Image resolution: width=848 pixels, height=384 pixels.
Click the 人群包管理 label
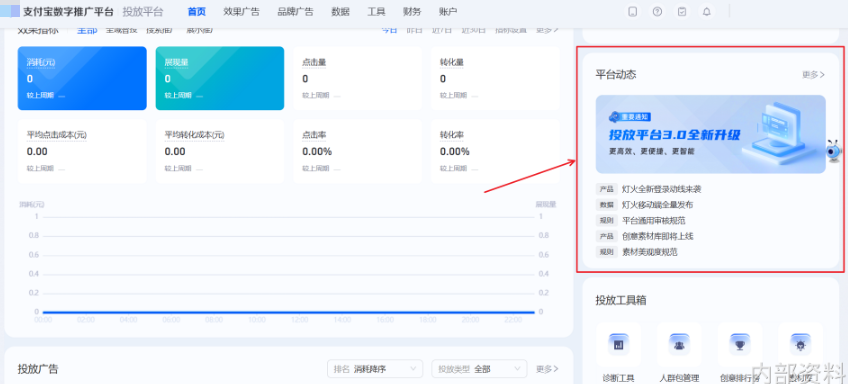[x=679, y=378]
